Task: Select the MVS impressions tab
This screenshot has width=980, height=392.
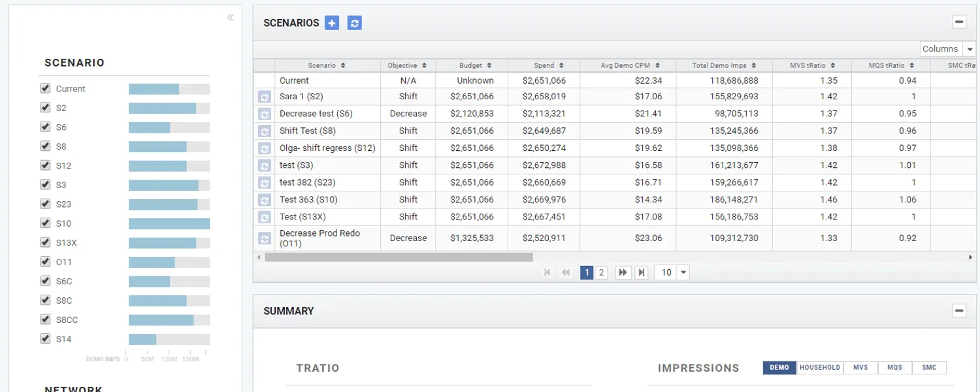Action: pos(860,368)
